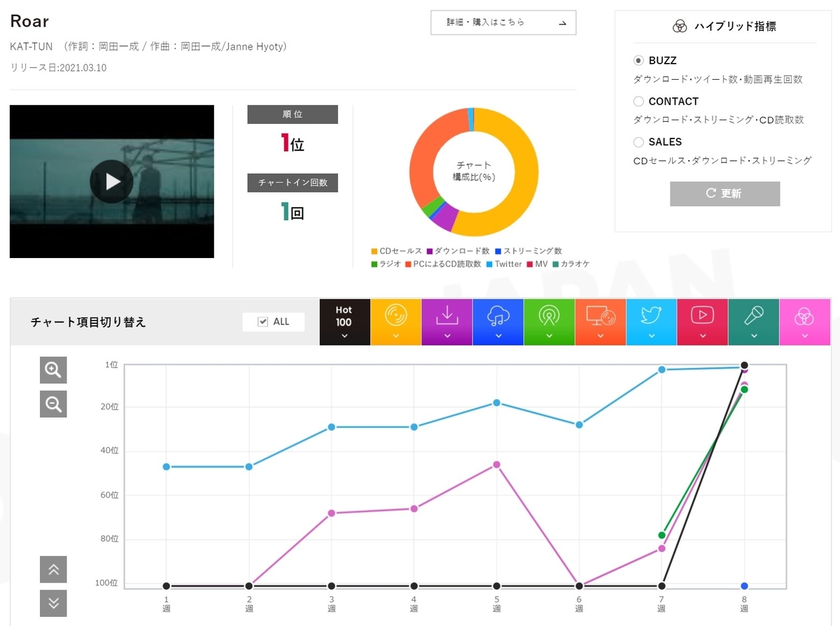This screenshot has height=626, width=840.
Task: Select the CD sales disc icon tab
Action: pyautogui.click(x=395, y=322)
